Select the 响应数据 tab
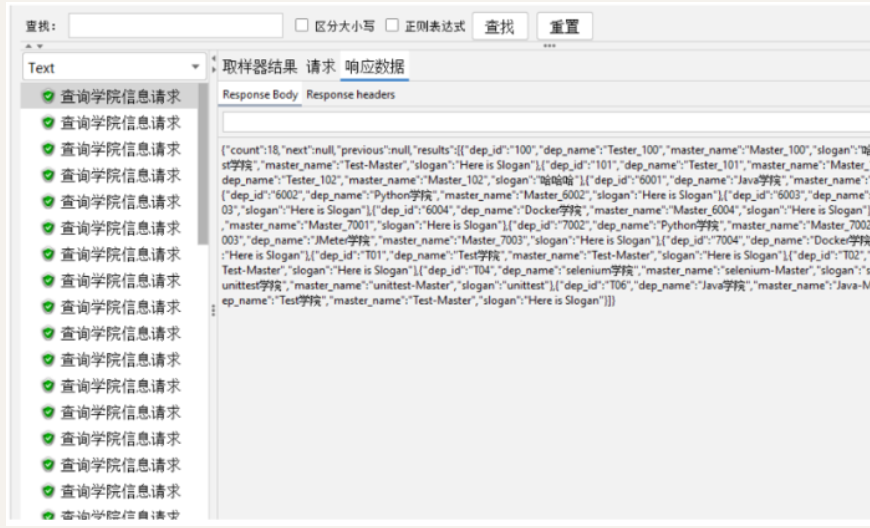This screenshot has width=870, height=528. (x=375, y=67)
